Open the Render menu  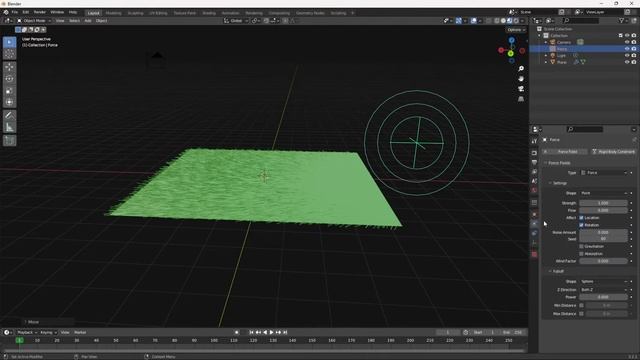click(x=40, y=12)
